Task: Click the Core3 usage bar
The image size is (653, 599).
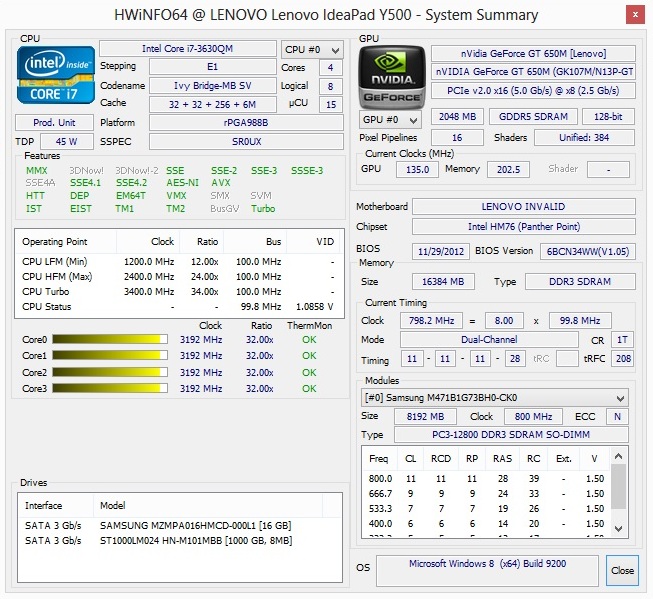Action: pos(110,388)
